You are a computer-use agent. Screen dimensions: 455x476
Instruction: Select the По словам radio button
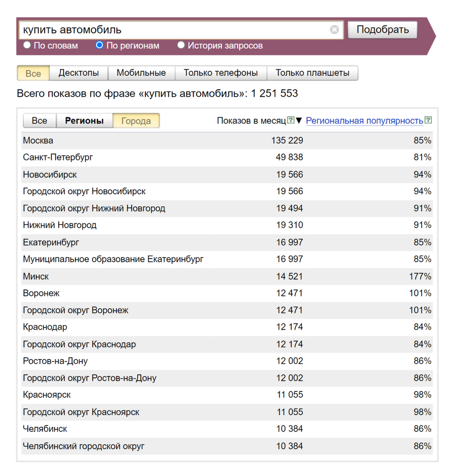pos(27,45)
